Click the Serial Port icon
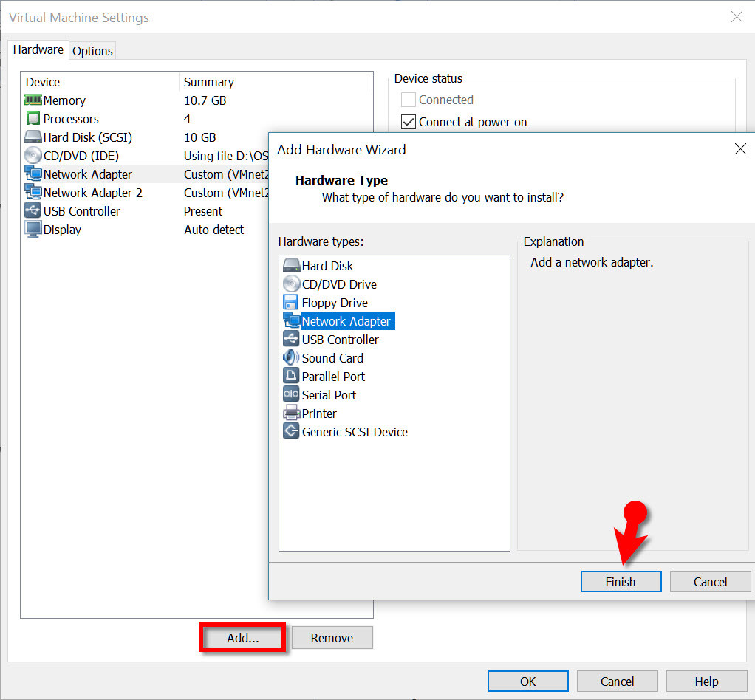This screenshot has width=755, height=700. [x=291, y=394]
